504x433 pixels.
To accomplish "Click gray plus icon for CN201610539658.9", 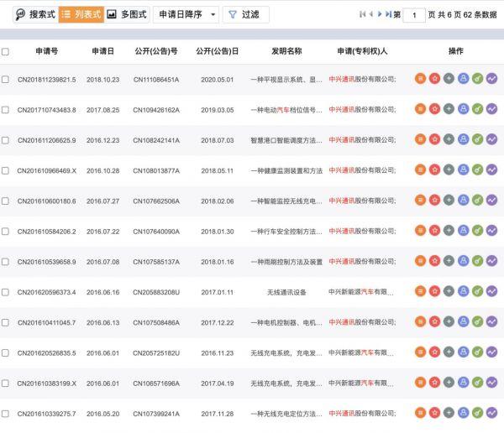I will click(x=449, y=261).
